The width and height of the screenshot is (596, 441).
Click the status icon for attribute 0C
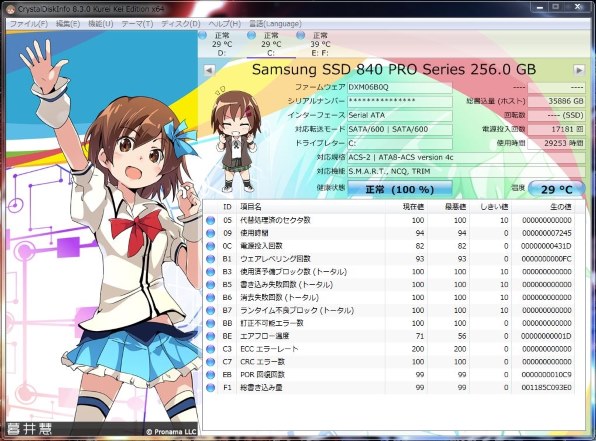pos(210,246)
